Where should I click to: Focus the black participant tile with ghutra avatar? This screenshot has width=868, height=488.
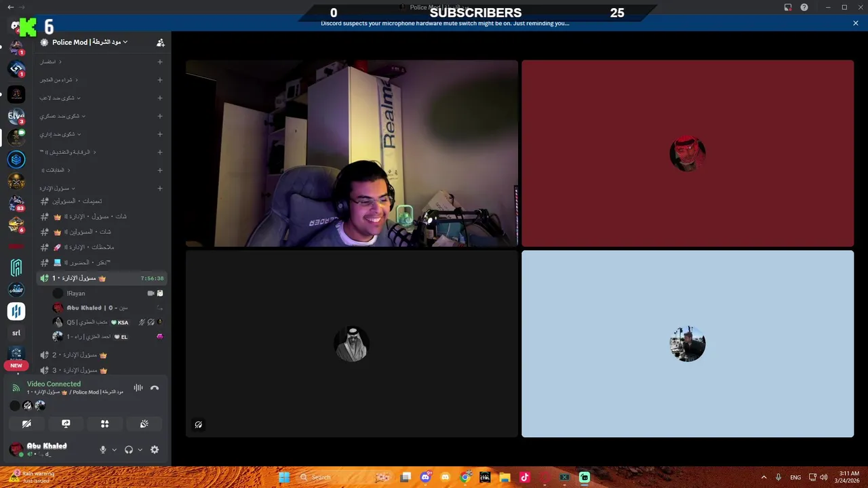click(x=352, y=344)
